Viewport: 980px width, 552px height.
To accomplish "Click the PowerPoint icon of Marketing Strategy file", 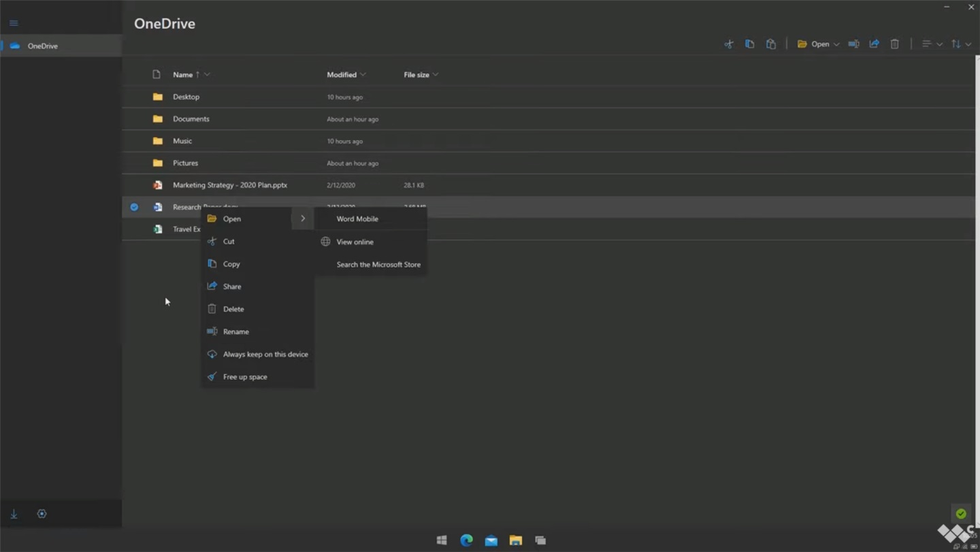I will click(158, 185).
